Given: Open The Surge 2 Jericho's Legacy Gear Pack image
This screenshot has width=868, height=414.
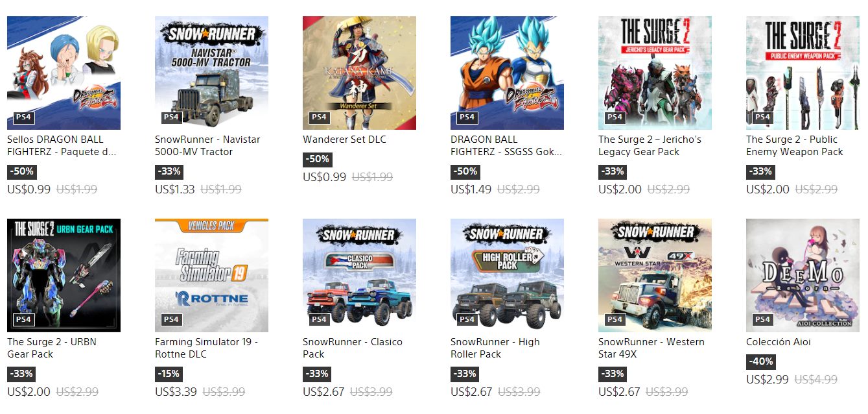Looking at the screenshot, I should pos(655,73).
